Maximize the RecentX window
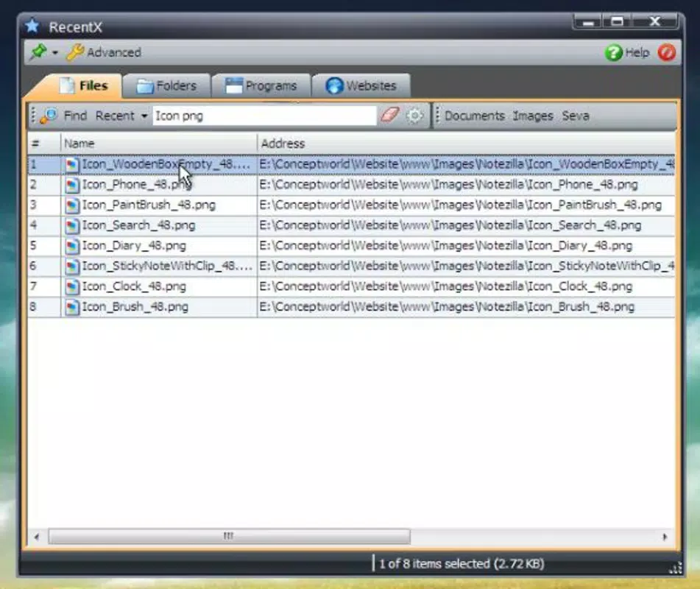This screenshot has width=700, height=589. pyautogui.click(x=618, y=21)
